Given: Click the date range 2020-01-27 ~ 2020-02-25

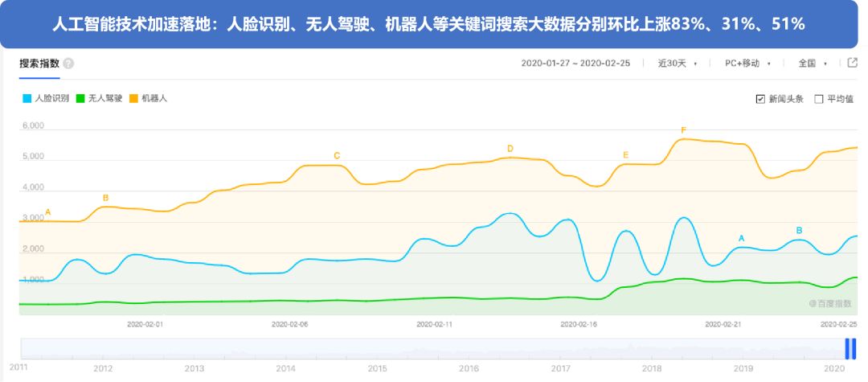Looking at the screenshot, I should [x=577, y=63].
